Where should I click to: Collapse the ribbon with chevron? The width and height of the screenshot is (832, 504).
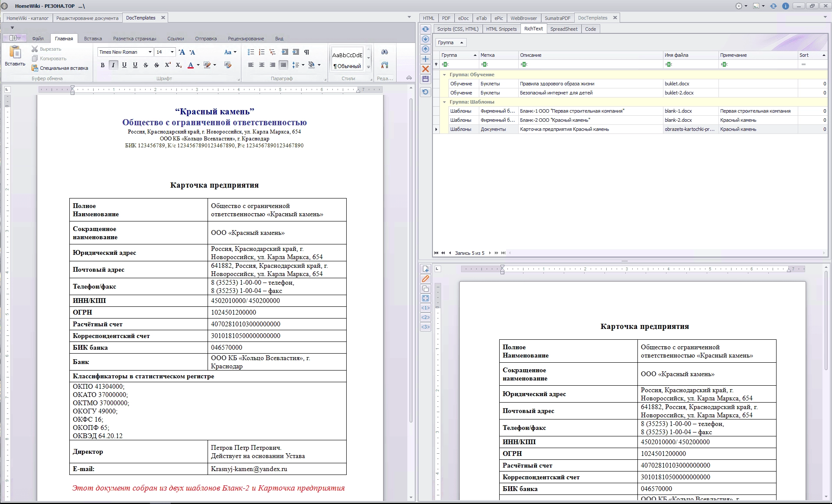click(x=409, y=78)
